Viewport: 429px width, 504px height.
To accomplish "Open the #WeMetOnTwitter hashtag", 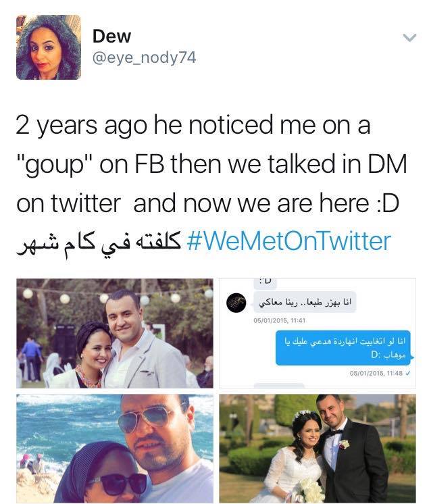I will (x=288, y=240).
